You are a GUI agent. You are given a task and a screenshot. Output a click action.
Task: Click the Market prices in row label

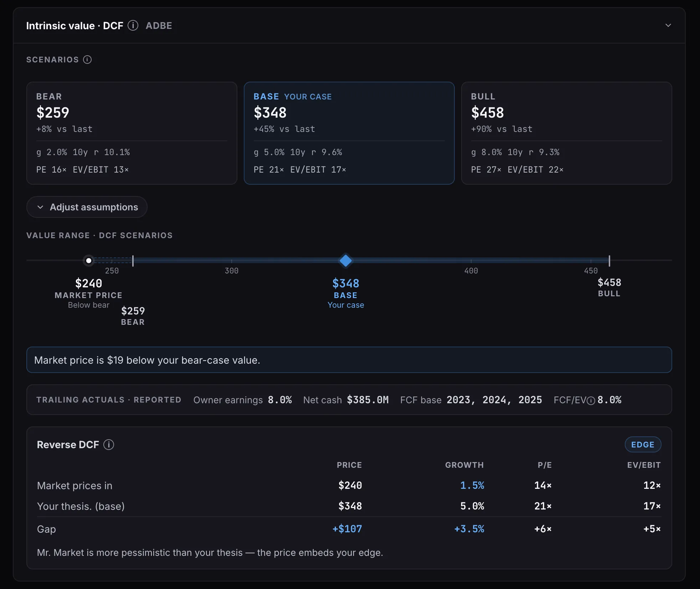tap(74, 486)
